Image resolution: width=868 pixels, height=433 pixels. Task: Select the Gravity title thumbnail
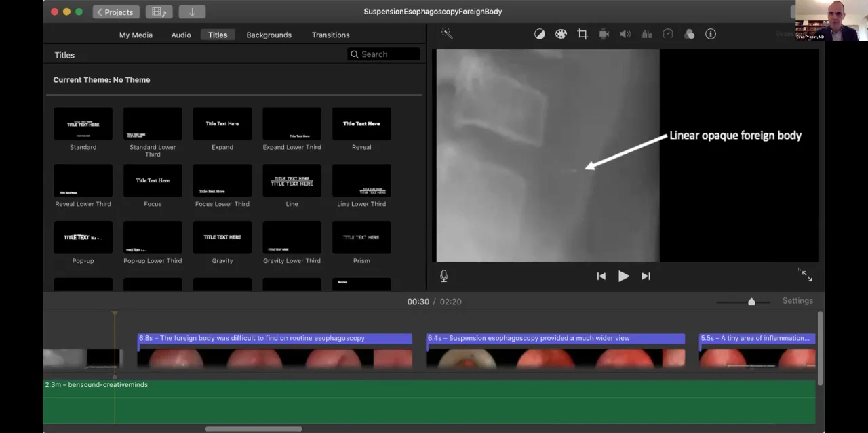click(x=222, y=237)
